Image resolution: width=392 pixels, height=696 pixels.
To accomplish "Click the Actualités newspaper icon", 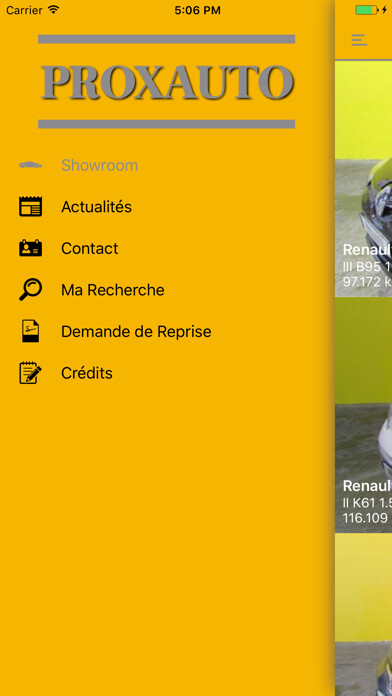I will [x=31, y=206].
